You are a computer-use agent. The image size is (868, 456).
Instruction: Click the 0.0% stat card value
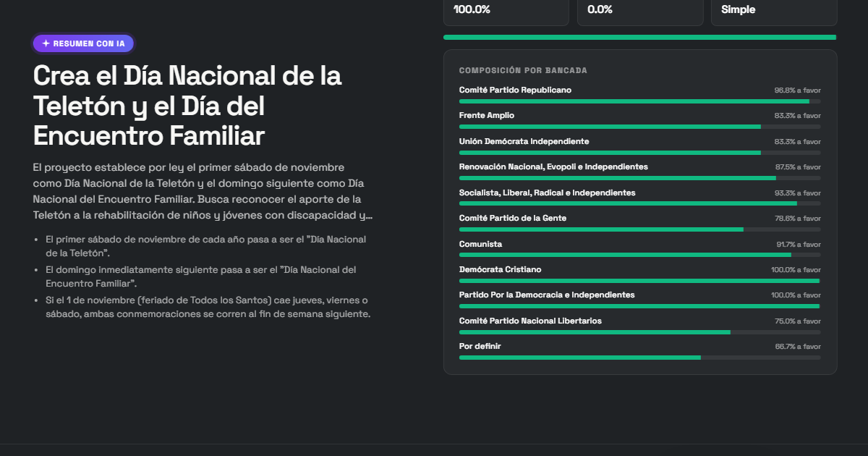tap(600, 9)
